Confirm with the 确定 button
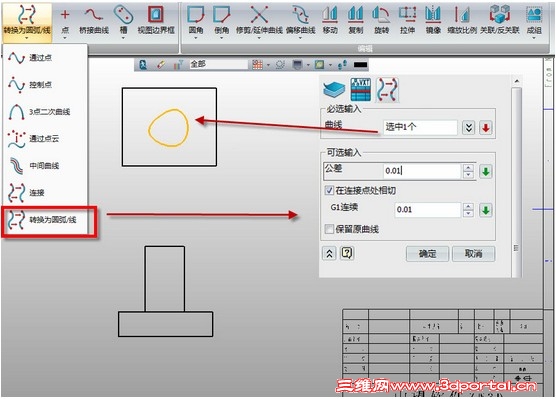Screen dimensions: 556x399 (x=427, y=254)
